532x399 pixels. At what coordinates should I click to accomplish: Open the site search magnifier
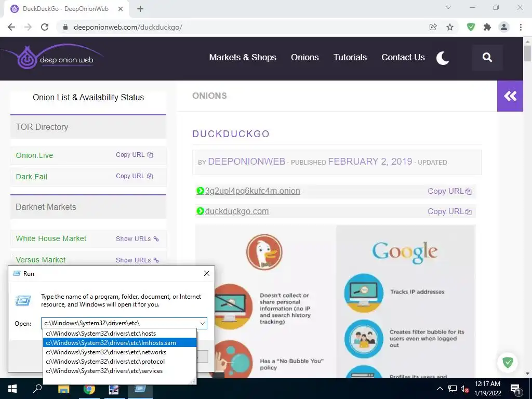487,57
